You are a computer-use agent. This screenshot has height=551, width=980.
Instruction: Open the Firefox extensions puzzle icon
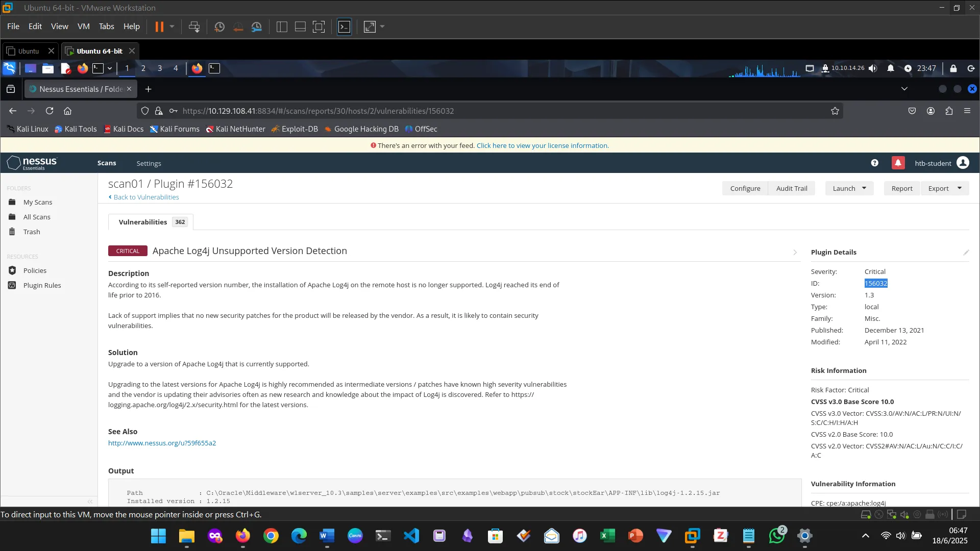(949, 111)
